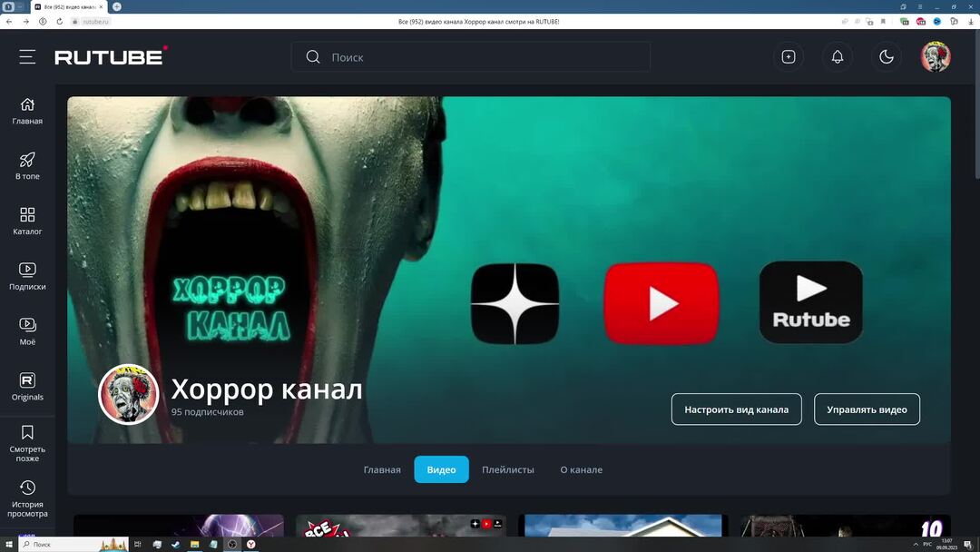This screenshot has width=980, height=552.
Task: Open the О канале tab
Action: 582,469
